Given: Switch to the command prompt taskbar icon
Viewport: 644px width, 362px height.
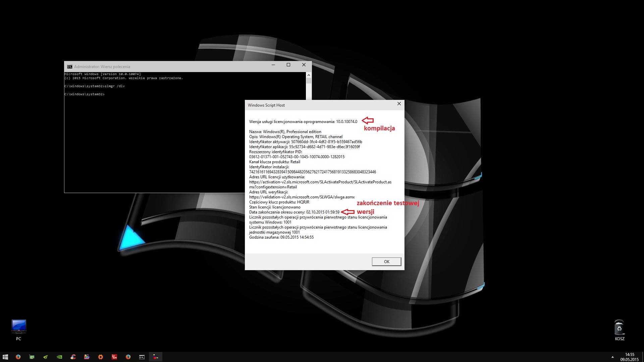Looking at the screenshot, I should (x=142, y=357).
